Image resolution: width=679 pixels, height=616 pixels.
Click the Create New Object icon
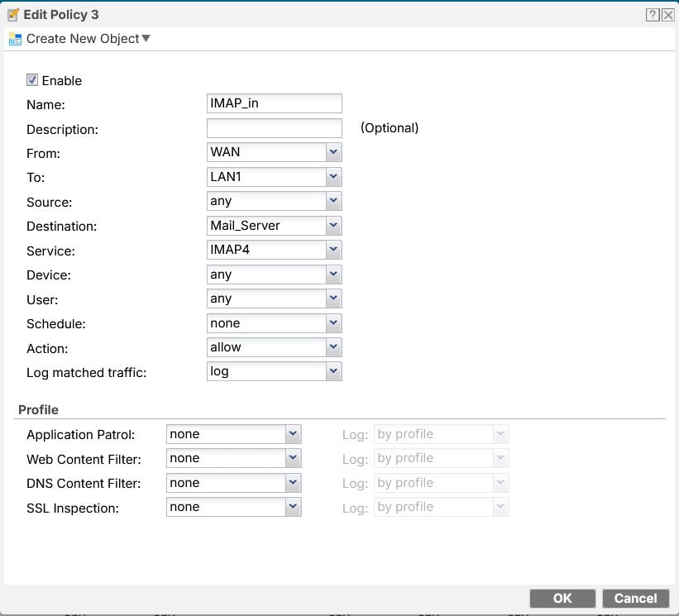[15, 39]
